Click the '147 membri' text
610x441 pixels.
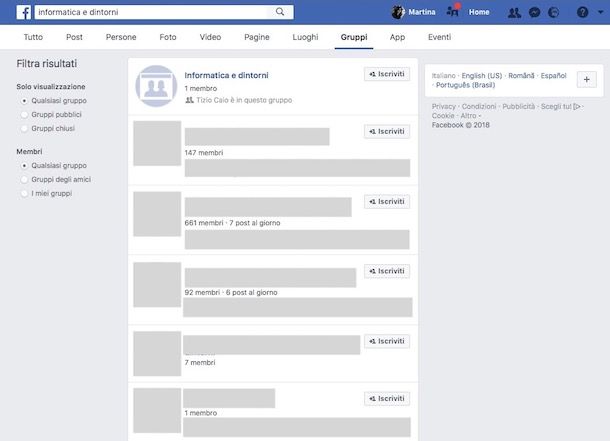click(204, 153)
